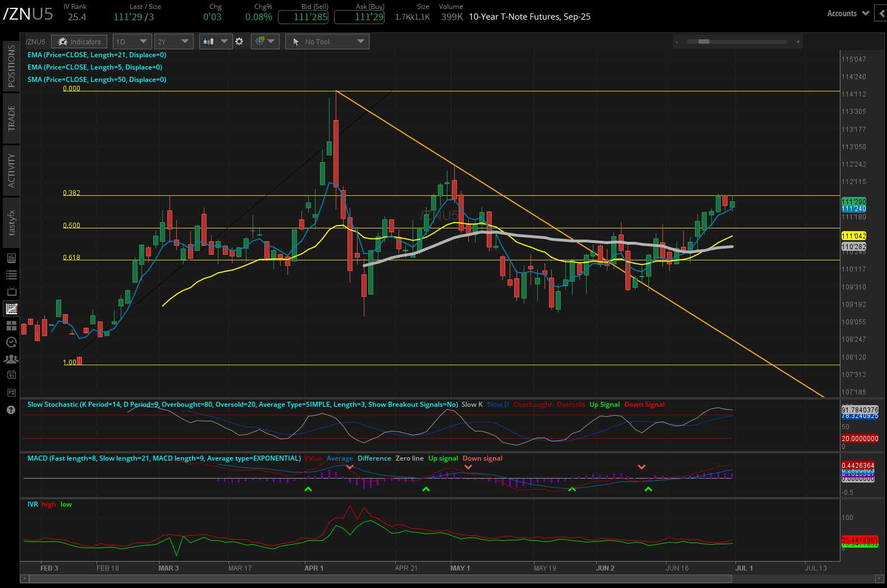This screenshot has height=588, width=887.
Task: Click the MAY 1 date axis label
Action: [460, 568]
